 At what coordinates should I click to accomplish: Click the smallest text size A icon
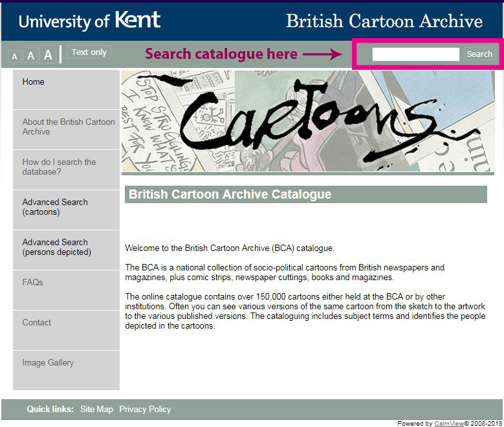14,56
